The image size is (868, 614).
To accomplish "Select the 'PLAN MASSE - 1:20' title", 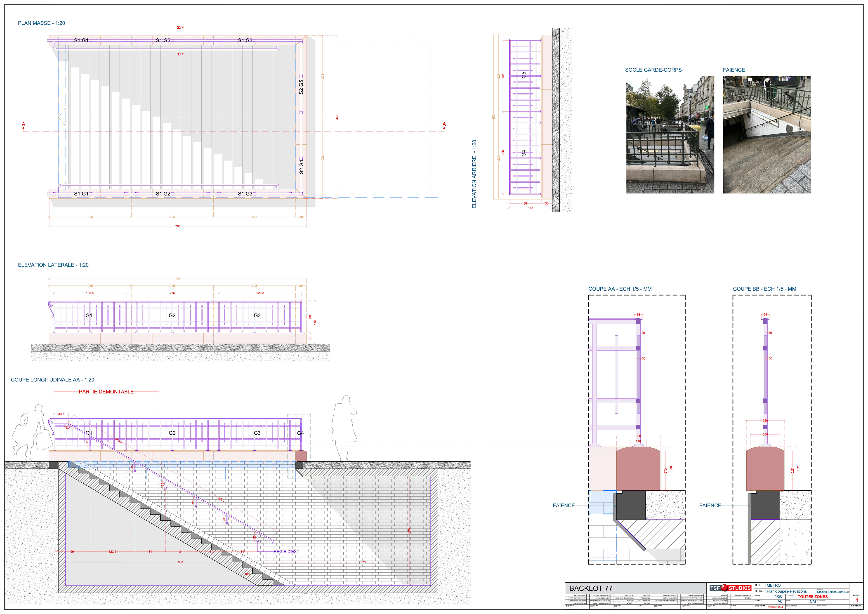I will pyautogui.click(x=42, y=23).
